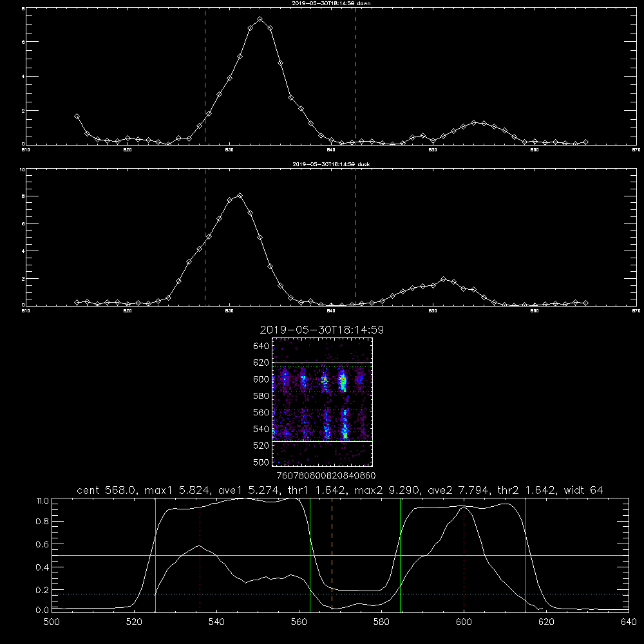Click the '0.4' label on bottom plot y-axis
This screenshot has width=644, height=644.
pyautogui.click(x=43, y=567)
